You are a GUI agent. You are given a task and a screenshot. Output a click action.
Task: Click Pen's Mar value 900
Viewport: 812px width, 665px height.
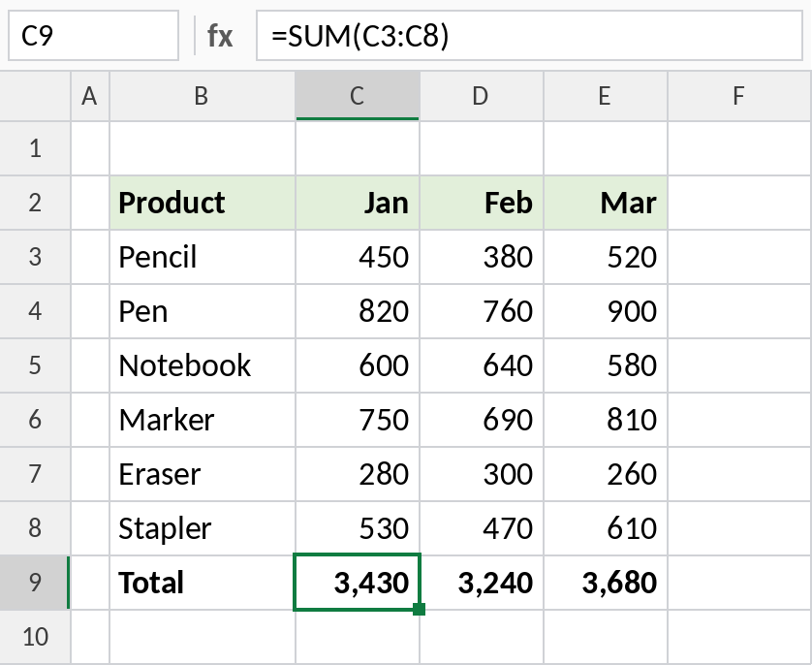point(606,311)
